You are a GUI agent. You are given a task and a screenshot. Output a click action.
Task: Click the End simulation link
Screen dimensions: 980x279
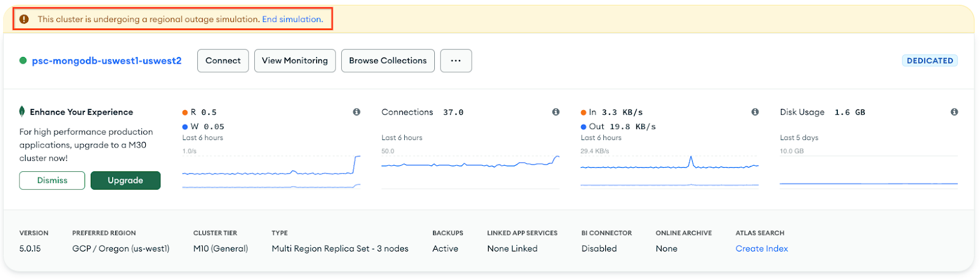(292, 19)
